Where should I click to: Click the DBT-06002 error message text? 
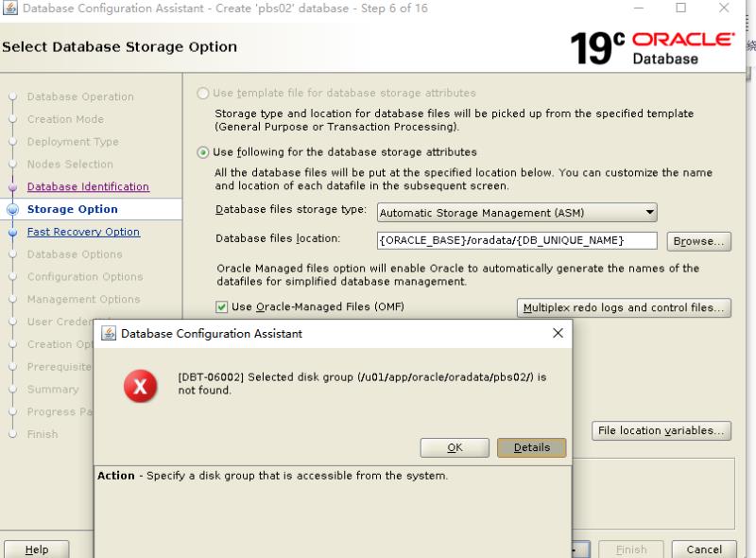click(x=362, y=383)
